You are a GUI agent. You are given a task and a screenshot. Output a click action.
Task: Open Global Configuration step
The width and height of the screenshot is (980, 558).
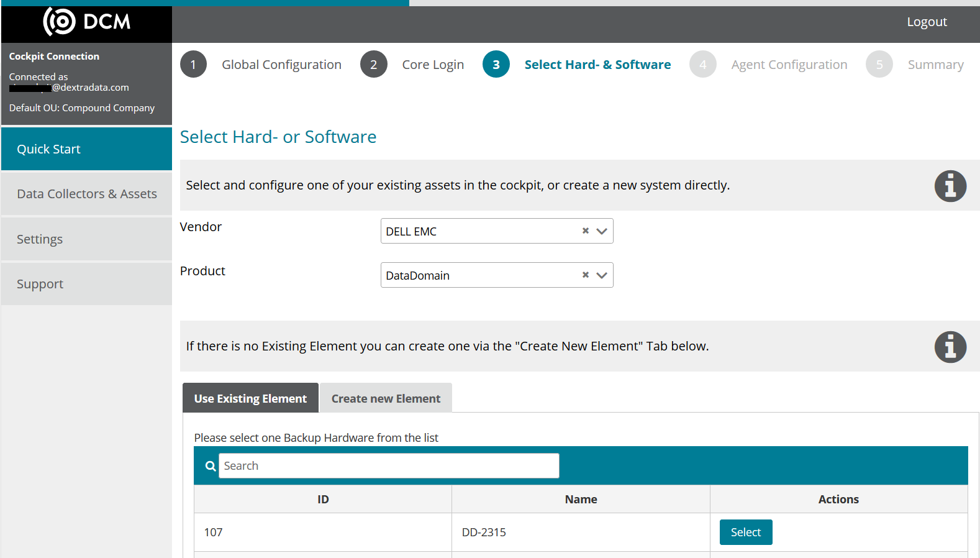tap(281, 65)
